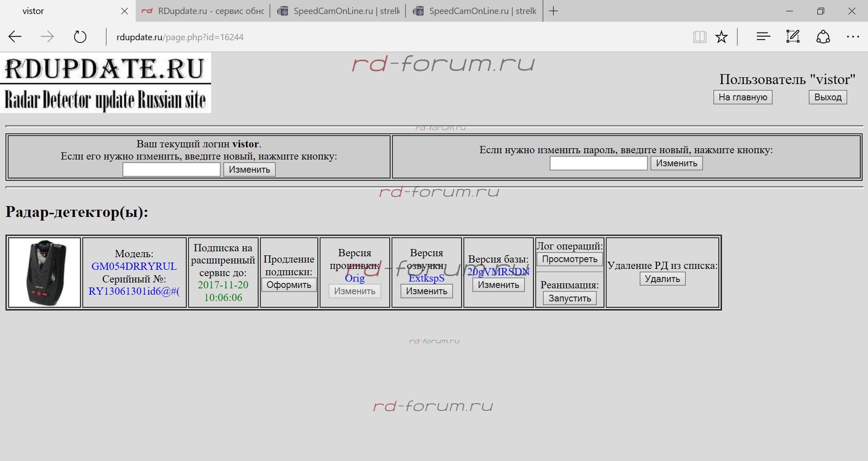The width and height of the screenshot is (868, 461).
Task: Click the radar detector thumbnail image
Action: [45, 273]
